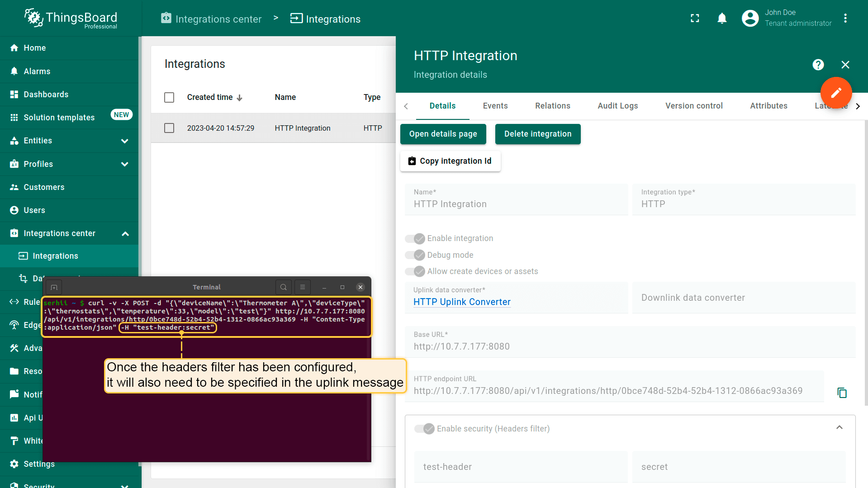Screen dimensions: 868x488
Task: Open the help icon in integration panel
Action: tap(818, 65)
